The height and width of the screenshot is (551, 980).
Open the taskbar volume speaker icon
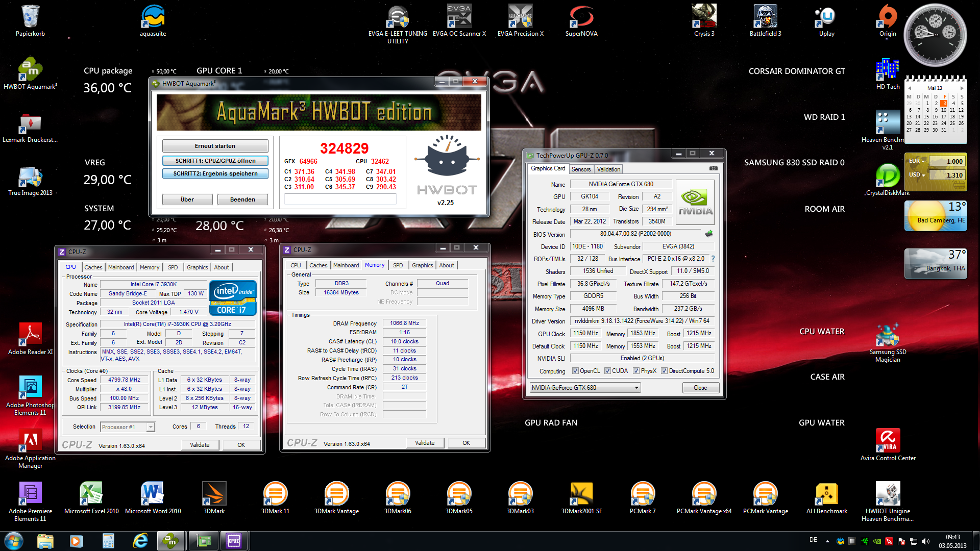coord(926,541)
